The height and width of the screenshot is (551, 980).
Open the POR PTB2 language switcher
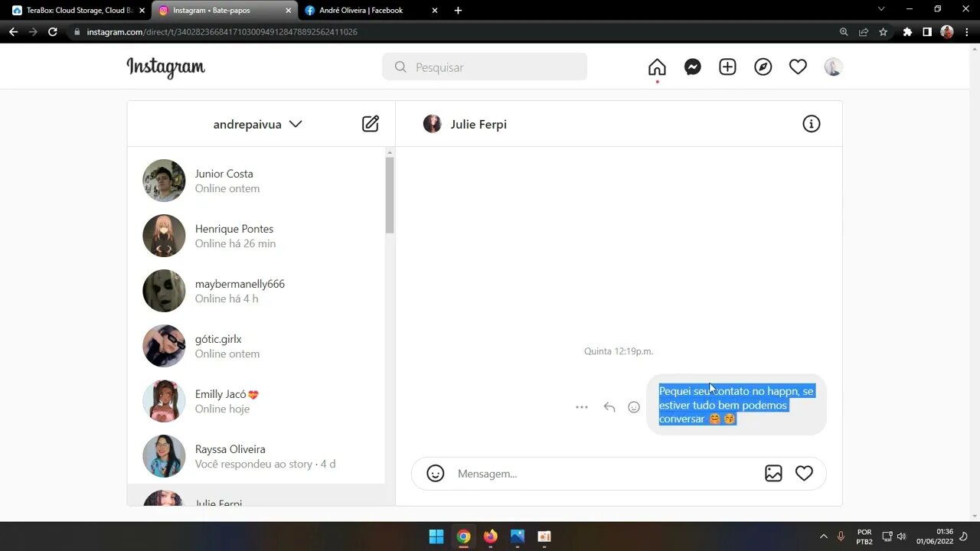[864, 536]
